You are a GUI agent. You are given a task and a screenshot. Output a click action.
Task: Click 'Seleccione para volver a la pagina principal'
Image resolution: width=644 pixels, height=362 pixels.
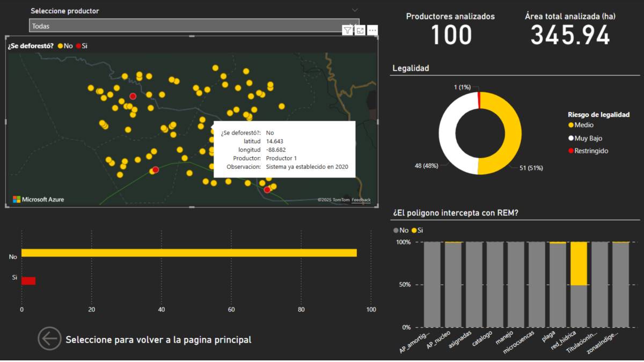pos(158,339)
